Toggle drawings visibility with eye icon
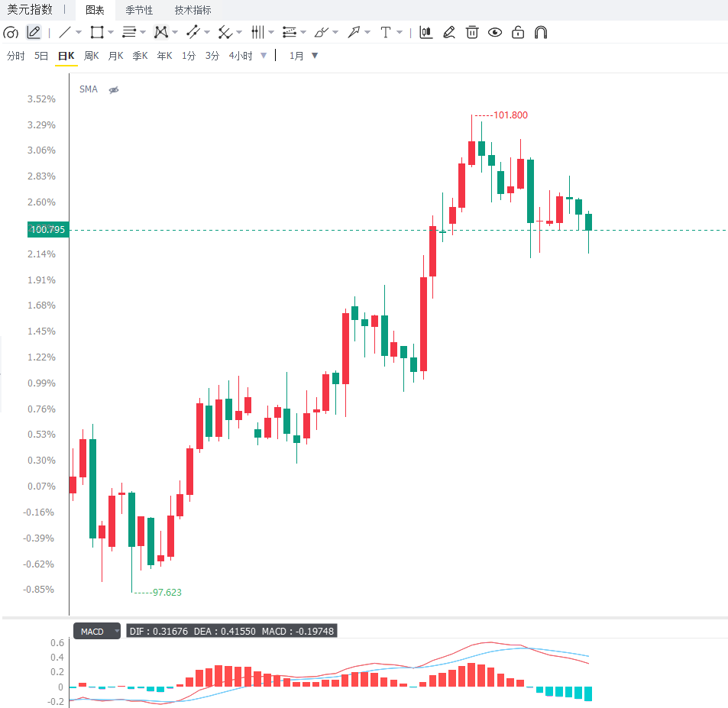This screenshot has height=708, width=728. (x=495, y=33)
